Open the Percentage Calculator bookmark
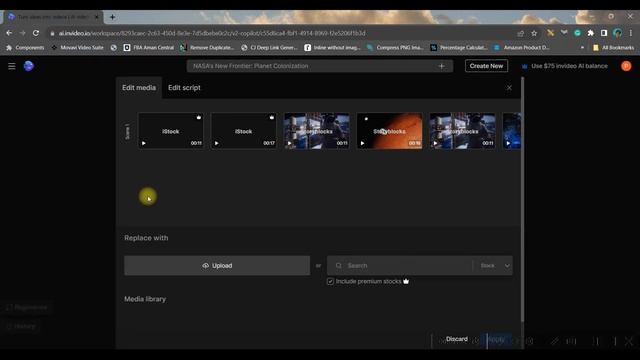Viewport: 640px width, 360px height. tap(459, 48)
